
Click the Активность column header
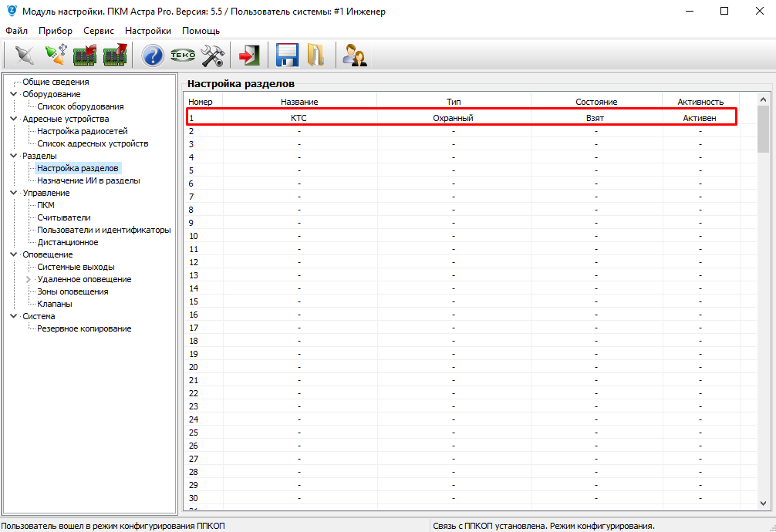[x=700, y=102]
